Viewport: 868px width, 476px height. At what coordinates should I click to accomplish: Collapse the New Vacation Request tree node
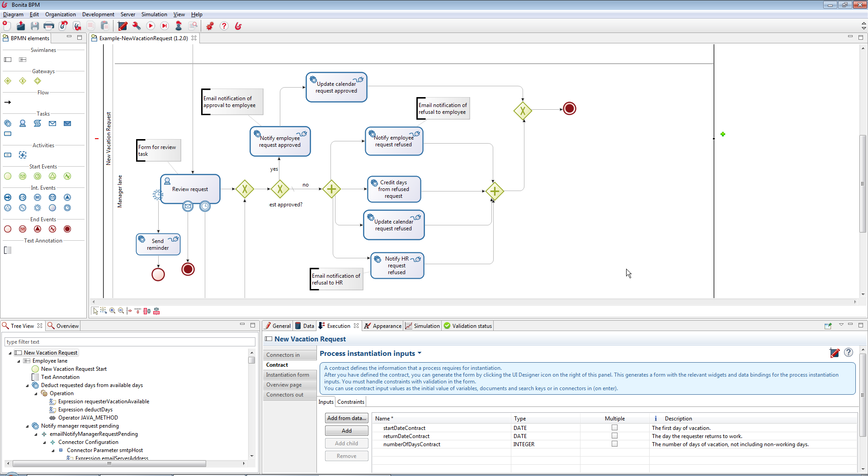pos(10,353)
